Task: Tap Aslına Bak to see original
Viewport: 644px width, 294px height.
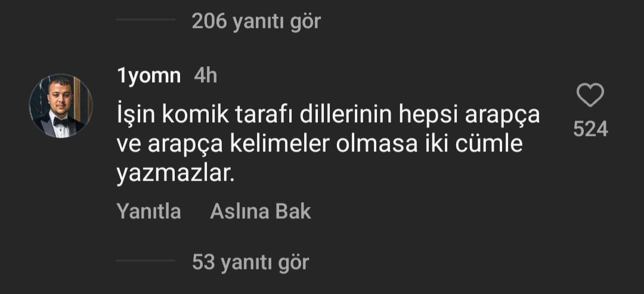Action: pyautogui.click(x=261, y=212)
